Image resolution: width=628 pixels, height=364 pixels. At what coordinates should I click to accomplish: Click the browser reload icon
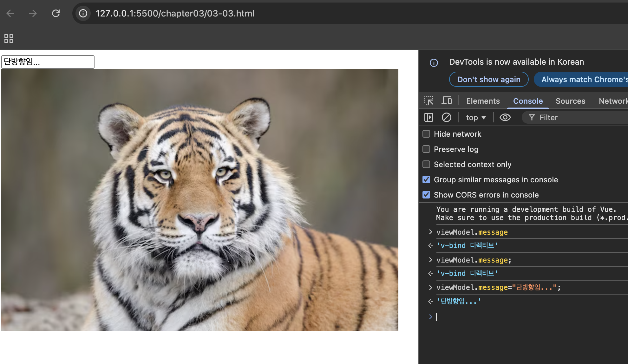[x=56, y=13]
